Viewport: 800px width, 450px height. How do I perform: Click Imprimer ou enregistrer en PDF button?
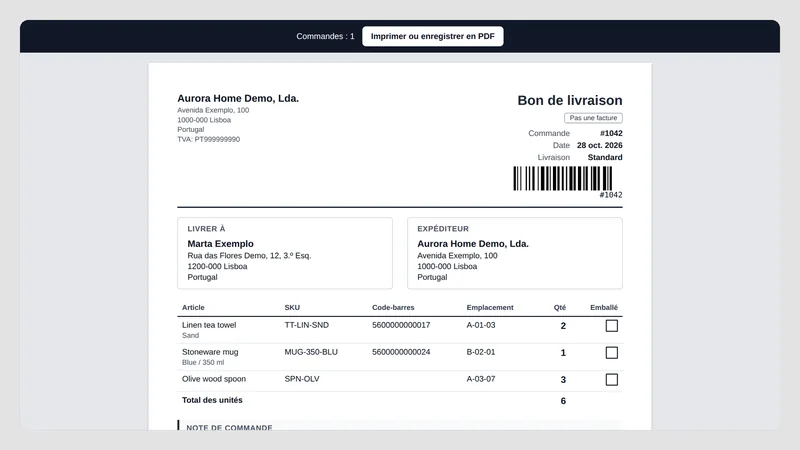pyautogui.click(x=433, y=36)
